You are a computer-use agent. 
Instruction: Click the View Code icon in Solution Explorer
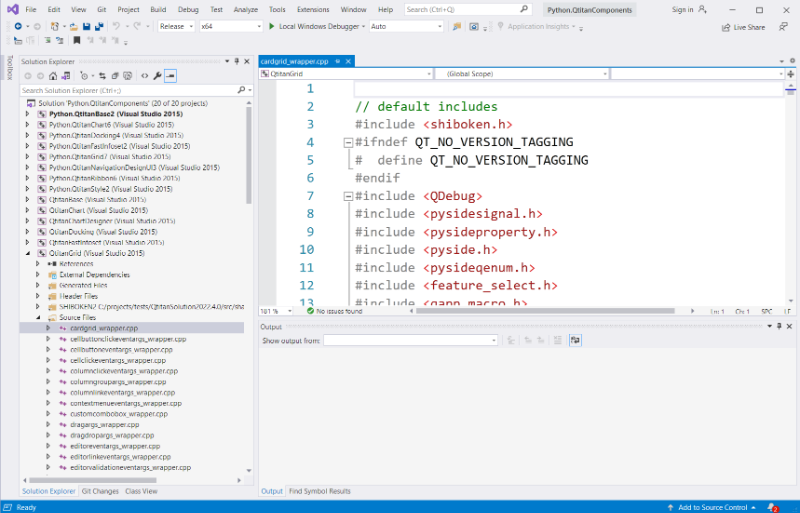144,75
